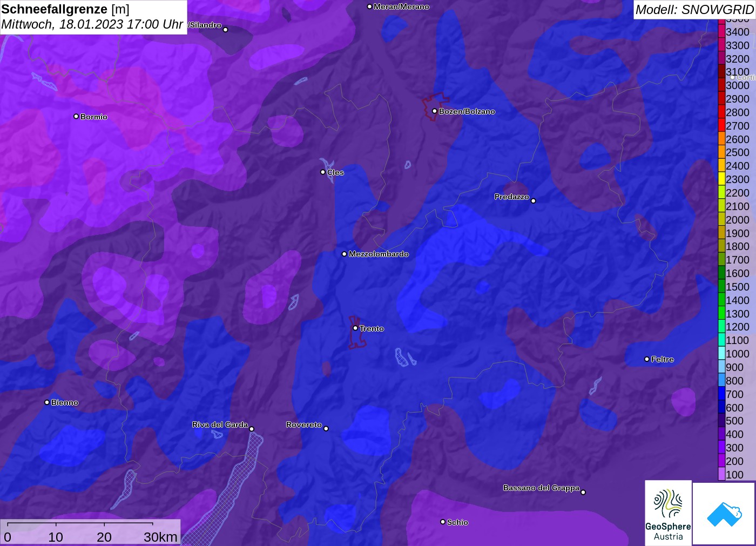This screenshot has height=546, width=756.
Task: Select the 2700 m red legend swatch
Action: 721,126
